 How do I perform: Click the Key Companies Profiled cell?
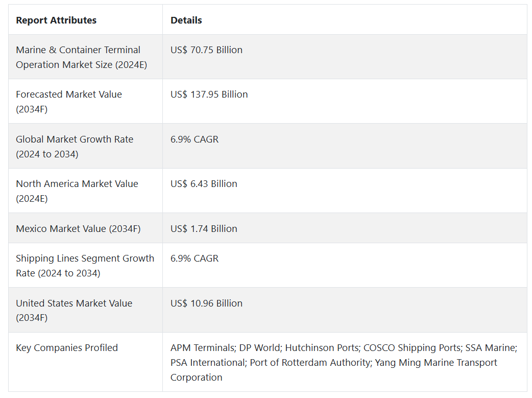(x=66, y=348)
